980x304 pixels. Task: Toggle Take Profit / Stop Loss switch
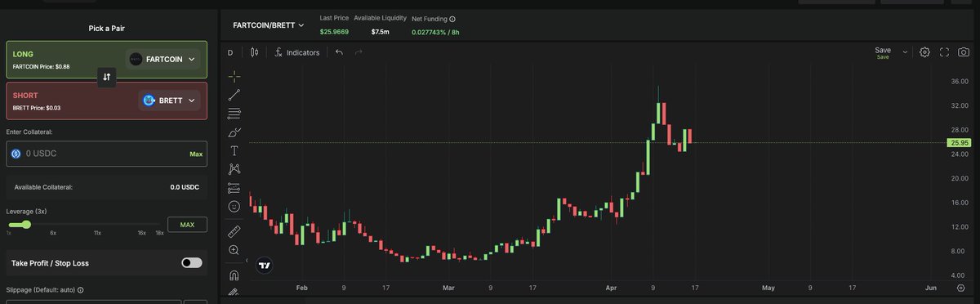coord(191,263)
